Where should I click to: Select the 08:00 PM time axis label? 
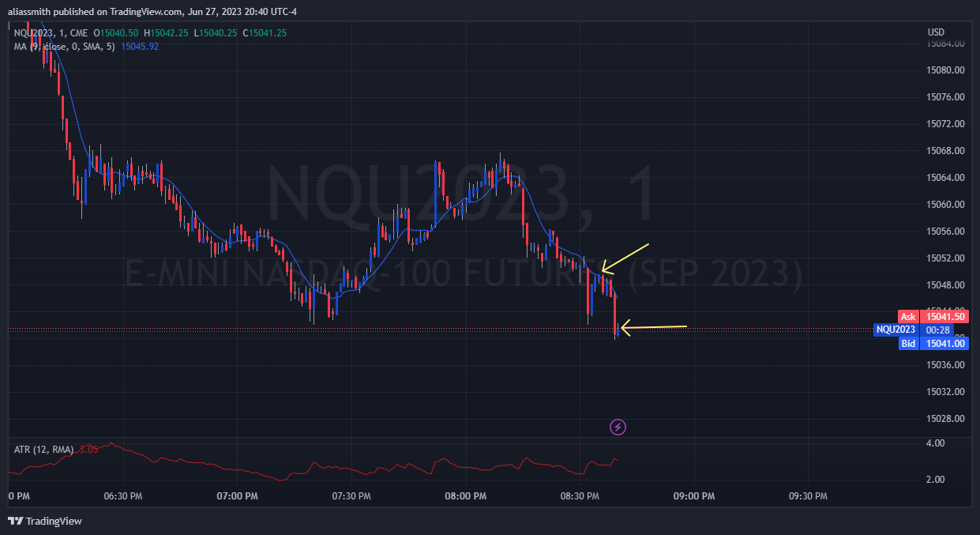(x=464, y=496)
